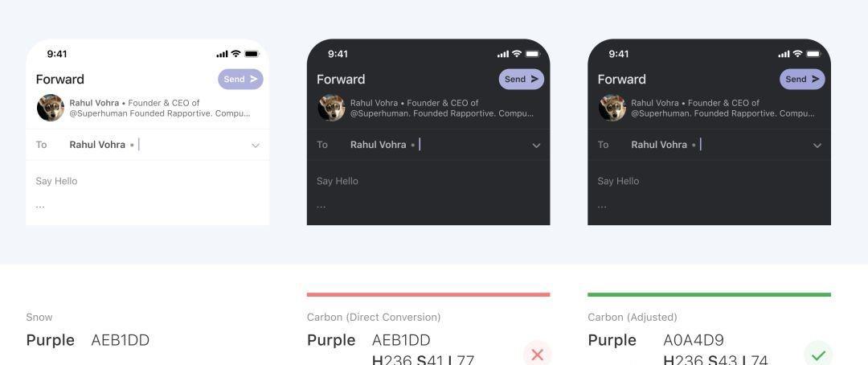The width and height of the screenshot is (868, 365).
Task: Expand recipients chevron in light mockup
Action: 256,146
